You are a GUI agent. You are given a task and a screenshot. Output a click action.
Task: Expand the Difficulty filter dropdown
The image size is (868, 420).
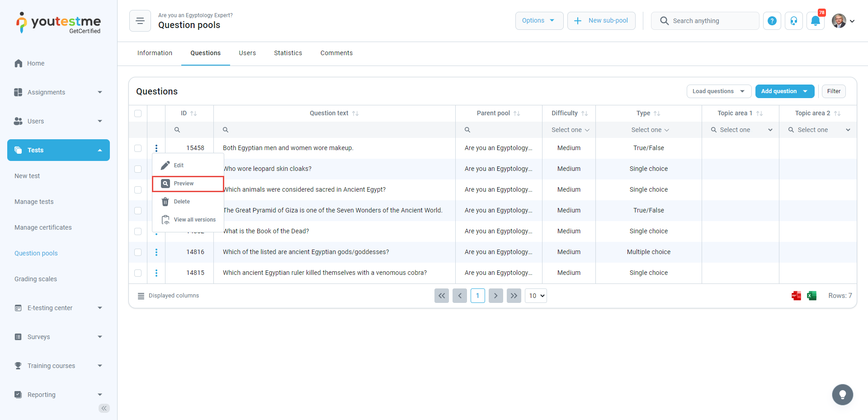coord(570,130)
